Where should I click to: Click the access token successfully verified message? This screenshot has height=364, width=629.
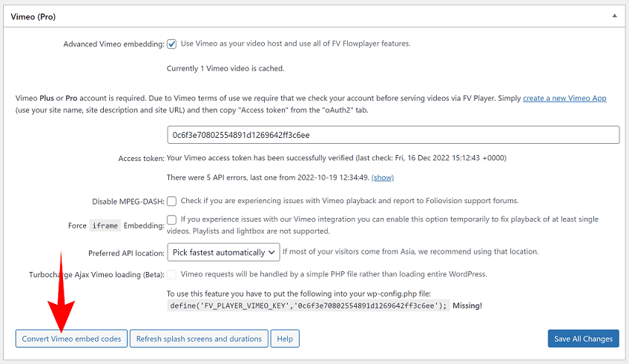coord(336,158)
